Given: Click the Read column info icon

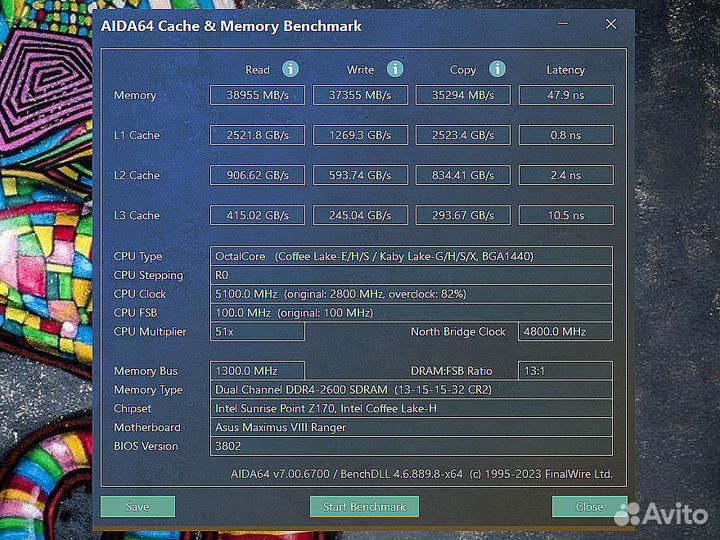Looking at the screenshot, I should (290, 69).
